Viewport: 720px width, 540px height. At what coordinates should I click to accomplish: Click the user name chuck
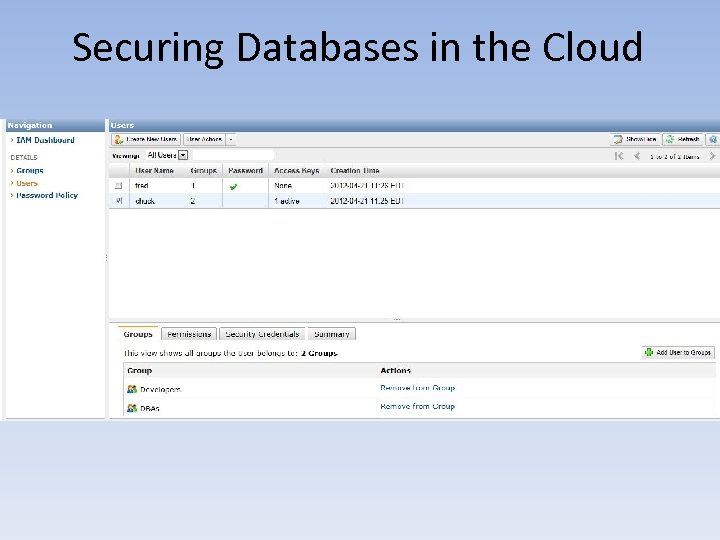145,201
